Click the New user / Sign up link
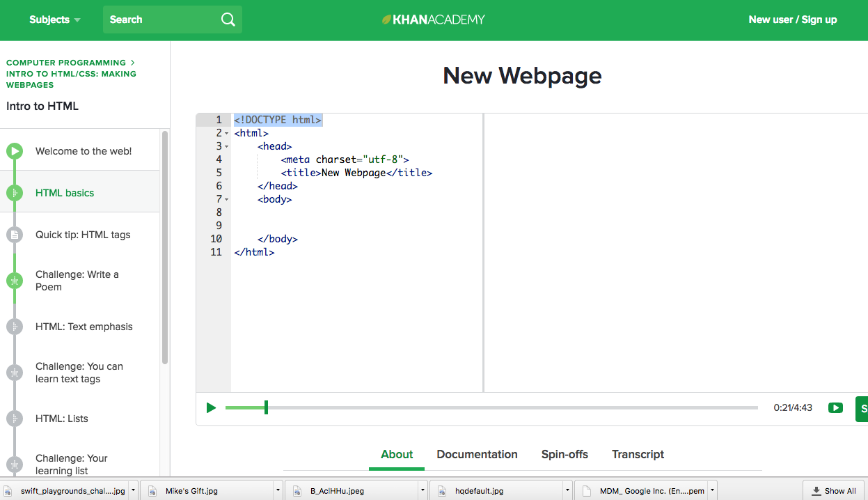This screenshot has height=500, width=868. 793,19
